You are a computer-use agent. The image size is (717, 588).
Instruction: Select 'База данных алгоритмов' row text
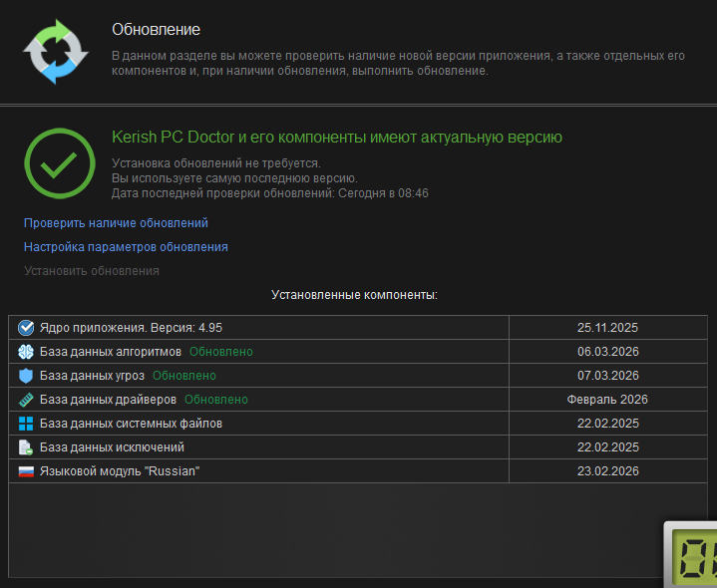[111, 352]
